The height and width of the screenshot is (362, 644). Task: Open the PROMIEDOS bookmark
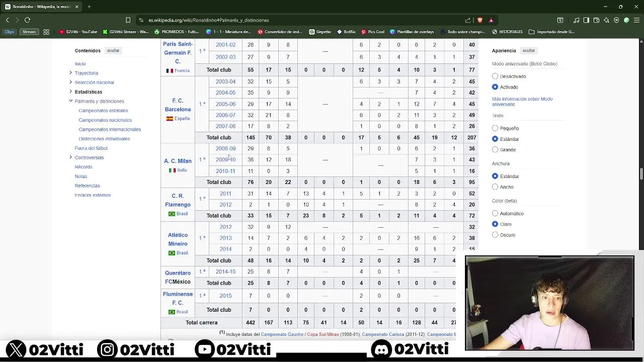pos(178,32)
